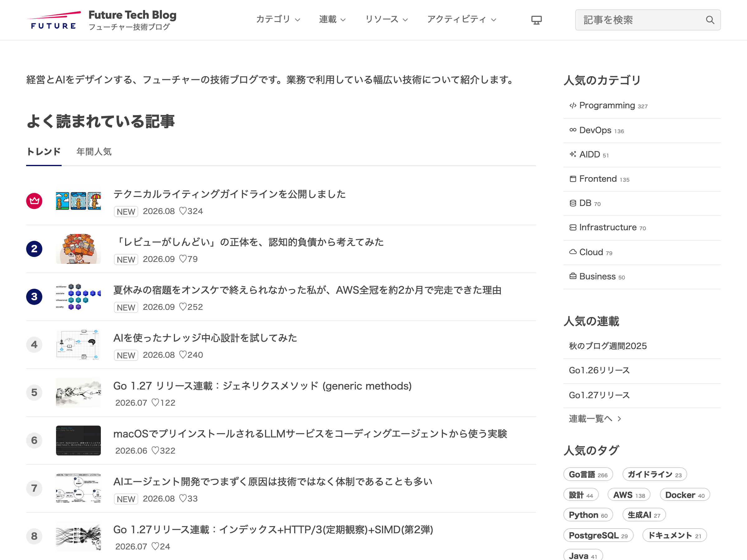Screen dimensions: 747x560
Task: Click the heart icon showing 322 likes
Action: coord(155,450)
